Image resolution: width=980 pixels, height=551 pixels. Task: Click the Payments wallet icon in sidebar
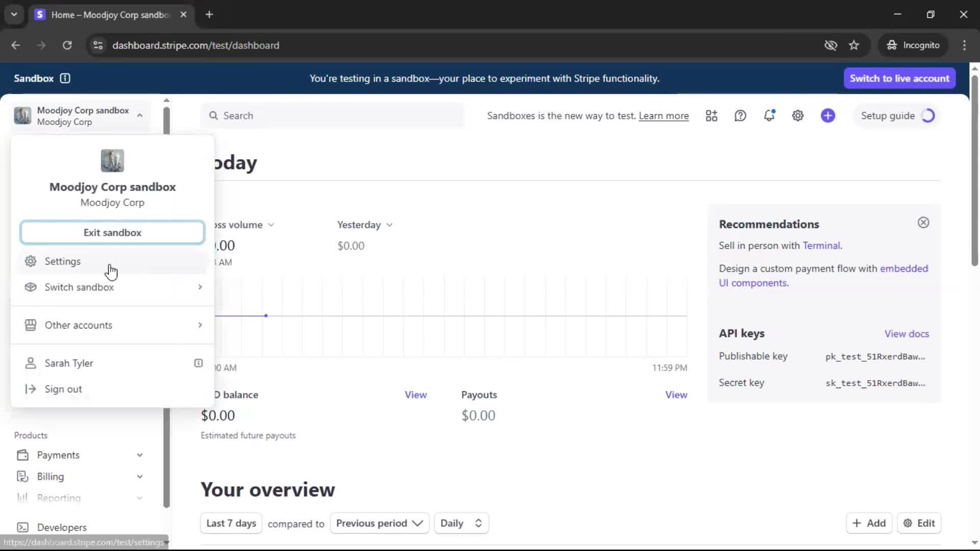[x=22, y=455]
